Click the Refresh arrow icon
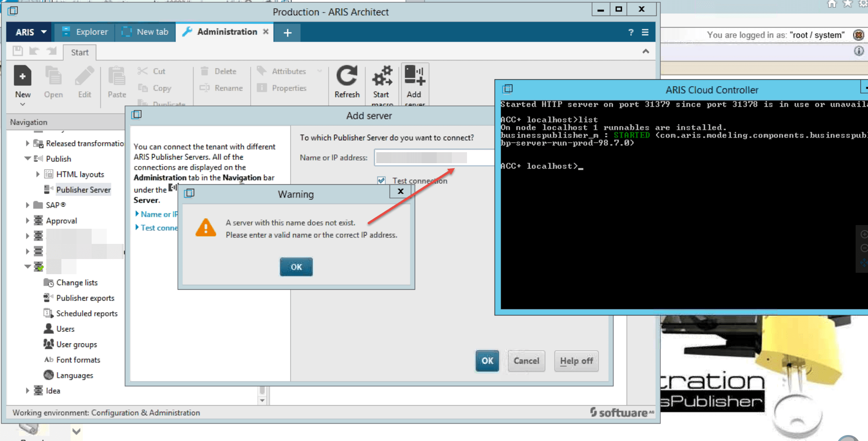Image resolution: width=868 pixels, height=441 pixels. point(347,76)
